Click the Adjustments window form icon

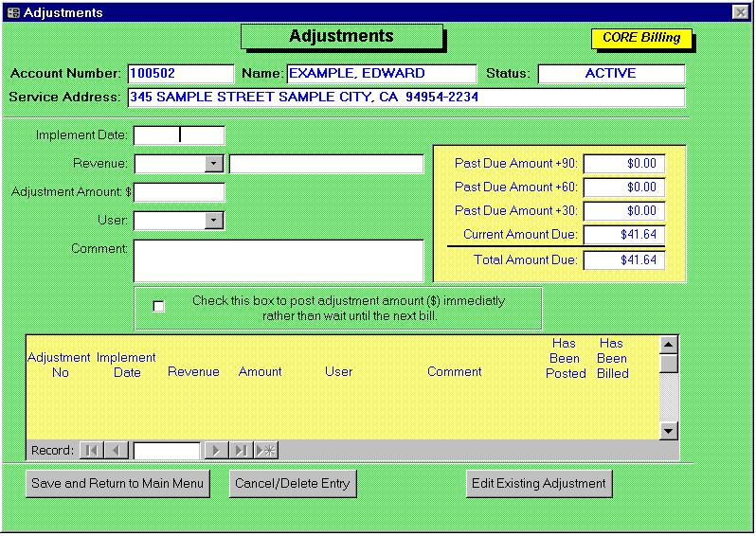tap(13, 12)
